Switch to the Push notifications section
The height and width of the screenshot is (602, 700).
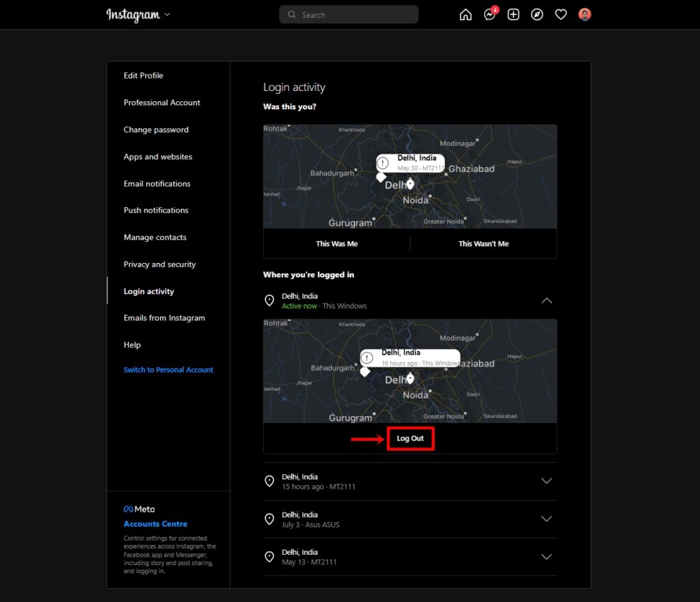[x=156, y=210]
